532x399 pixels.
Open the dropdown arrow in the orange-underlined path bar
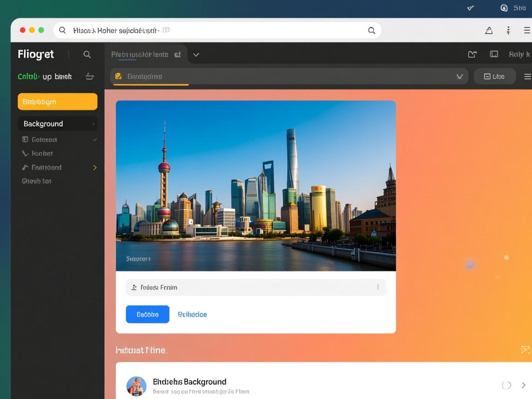click(459, 77)
